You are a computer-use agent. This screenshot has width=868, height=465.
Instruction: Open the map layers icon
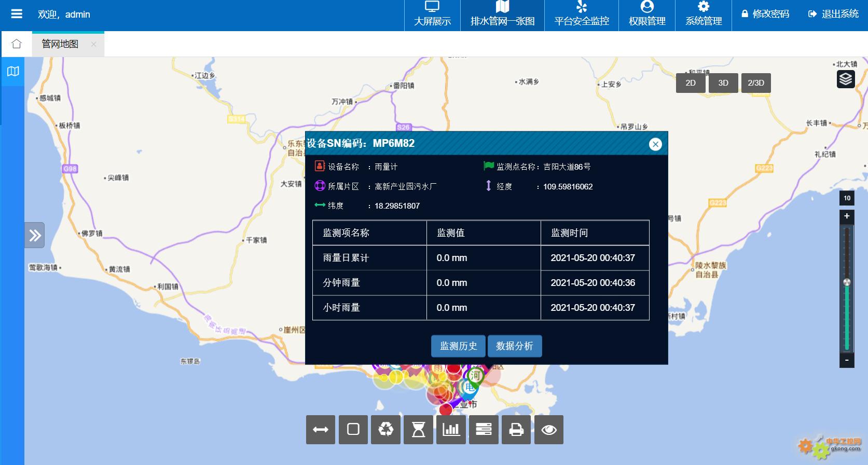tap(846, 79)
